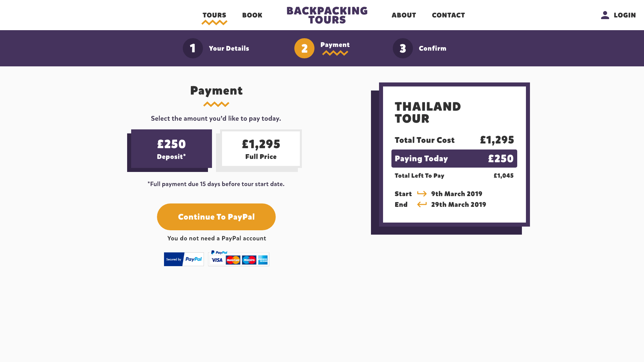Click the user profile login icon
Image resolution: width=644 pixels, height=362 pixels.
(605, 15)
